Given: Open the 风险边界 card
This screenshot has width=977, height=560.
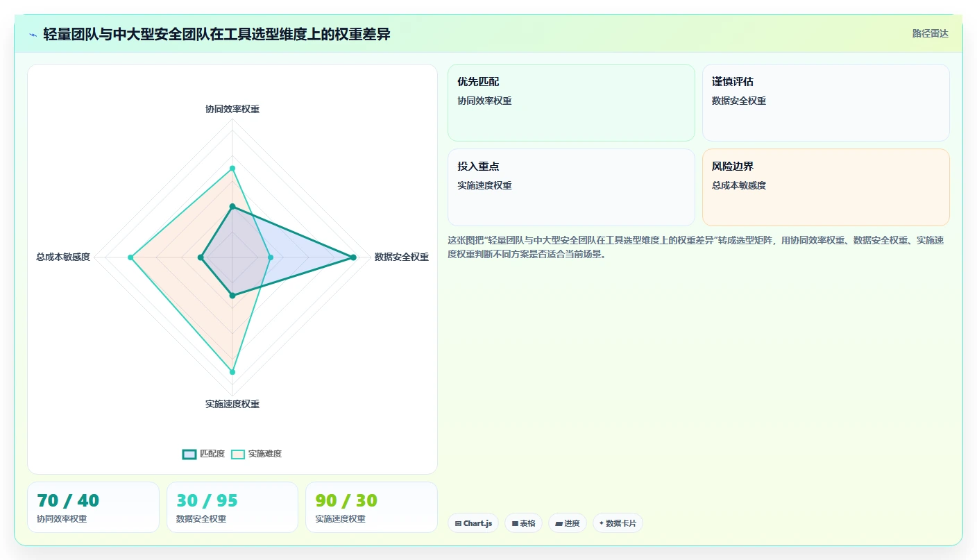Looking at the screenshot, I should pyautogui.click(x=826, y=187).
